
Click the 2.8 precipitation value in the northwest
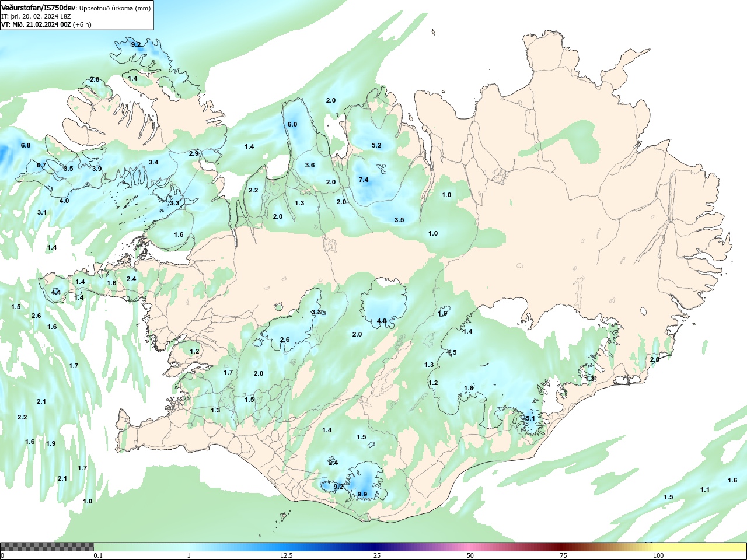point(95,79)
